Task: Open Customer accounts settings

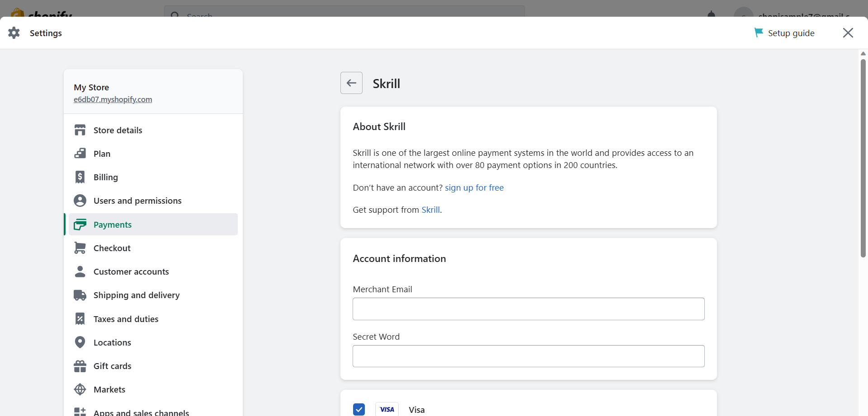Action: [x=153, y=271]
